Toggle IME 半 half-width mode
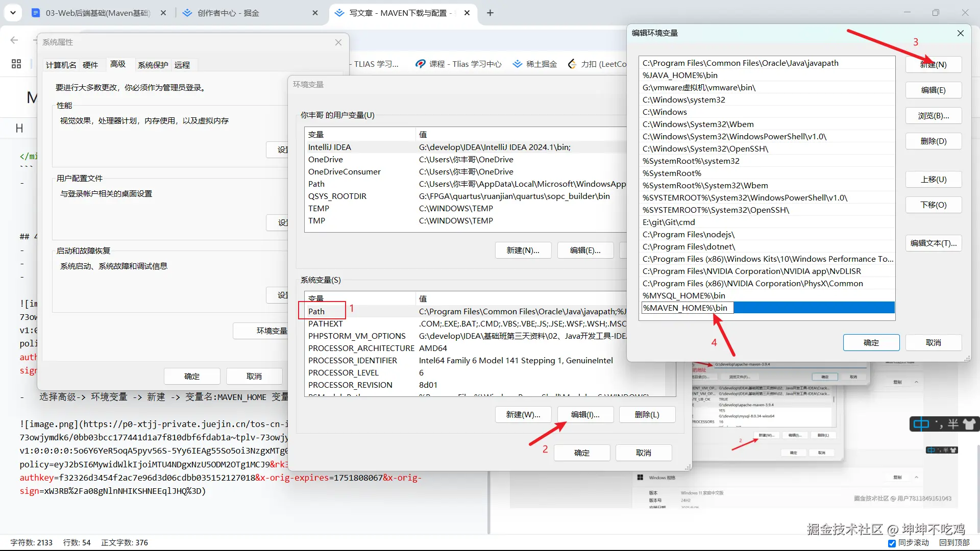Image resolution: width=980 pixels, height=551 pixels. 952,424
